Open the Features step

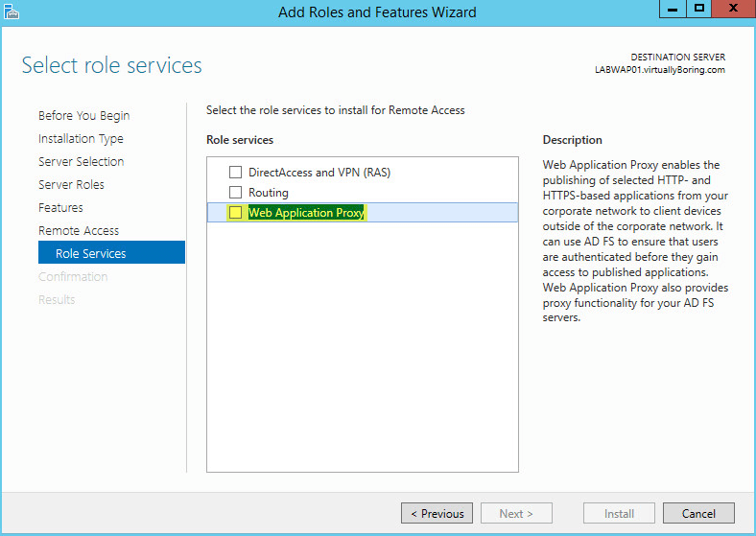60,208
